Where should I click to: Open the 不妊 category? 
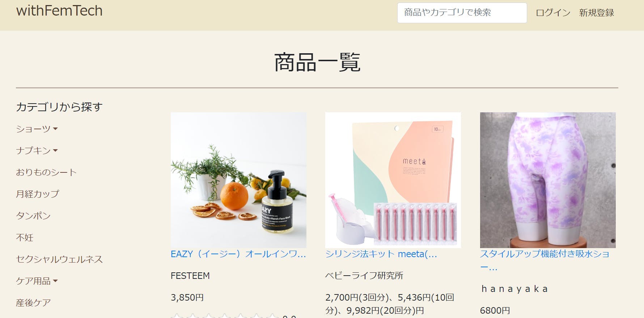25,238
